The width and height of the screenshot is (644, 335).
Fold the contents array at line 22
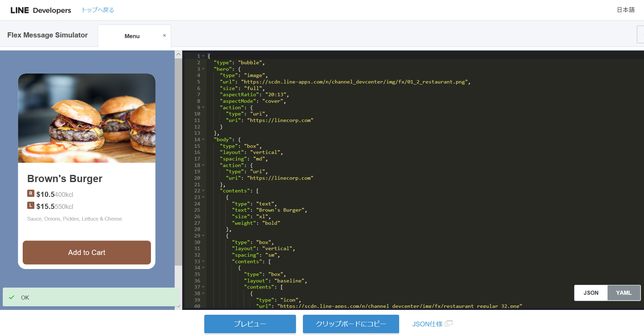(203, 191)
